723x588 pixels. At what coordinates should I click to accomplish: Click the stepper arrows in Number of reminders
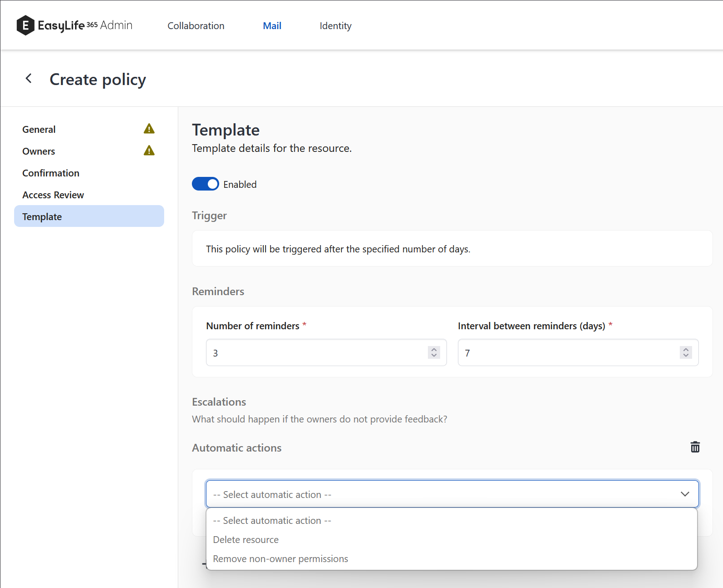tap(434, 352)
